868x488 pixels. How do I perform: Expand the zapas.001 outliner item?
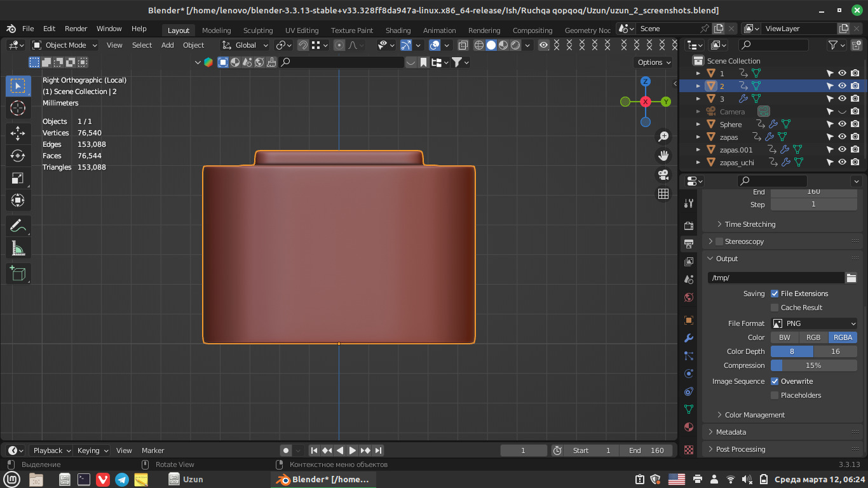[x=698, y=150]
